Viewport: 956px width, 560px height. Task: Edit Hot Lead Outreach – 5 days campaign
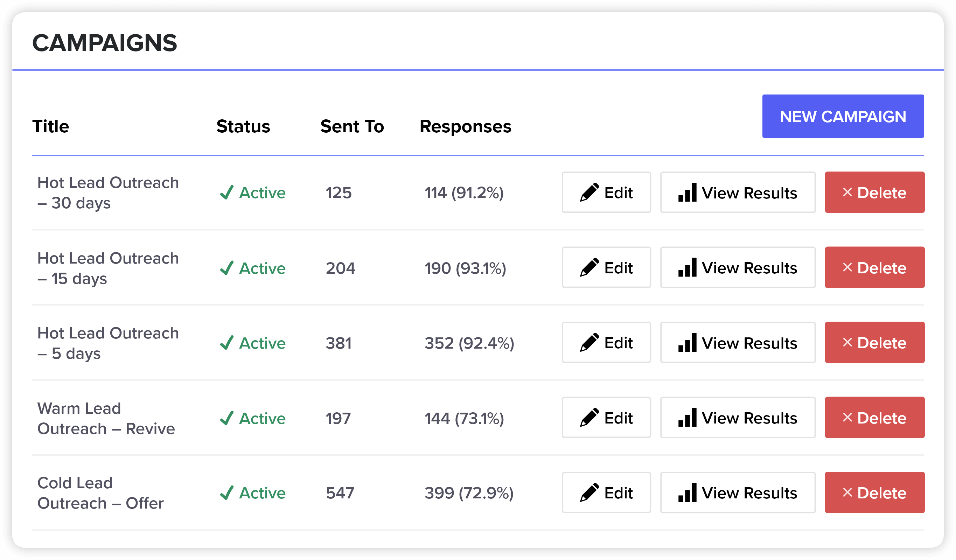(x=606, y=343)
